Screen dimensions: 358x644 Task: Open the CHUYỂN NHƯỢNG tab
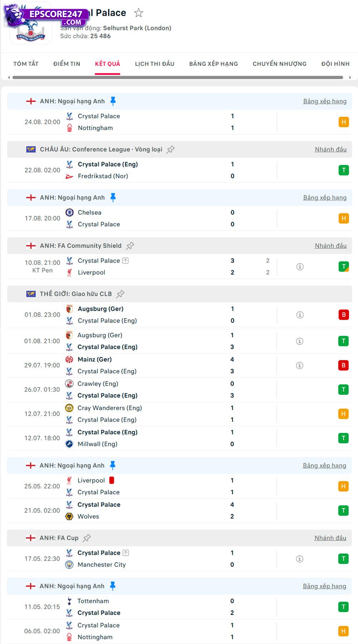279,63
